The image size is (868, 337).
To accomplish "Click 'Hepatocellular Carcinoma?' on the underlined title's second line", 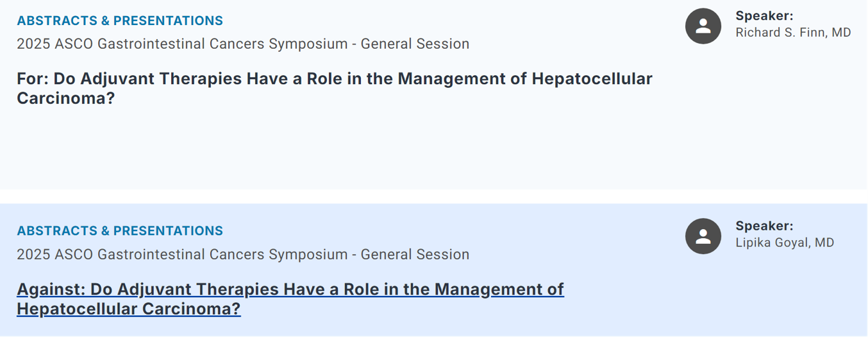I will point(129,309).
